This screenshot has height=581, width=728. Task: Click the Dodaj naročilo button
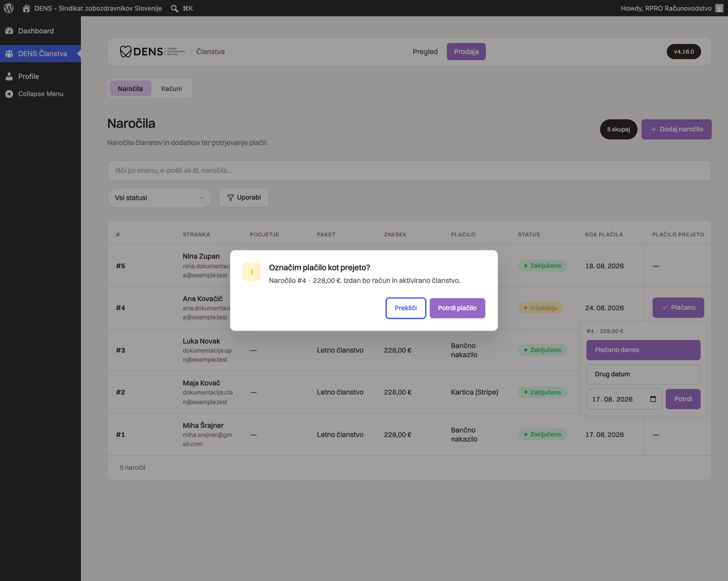coord(676,129)
